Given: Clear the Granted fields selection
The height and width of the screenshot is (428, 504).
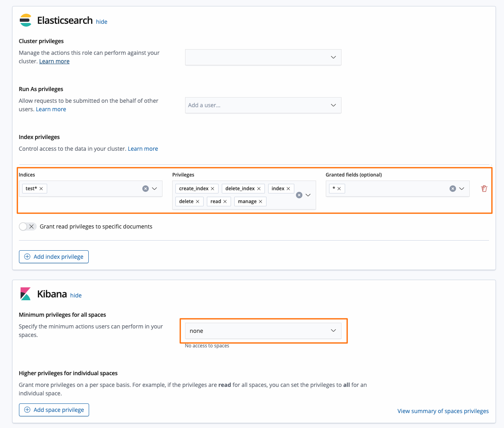Looking at the screenshot, I should [453, 189].
